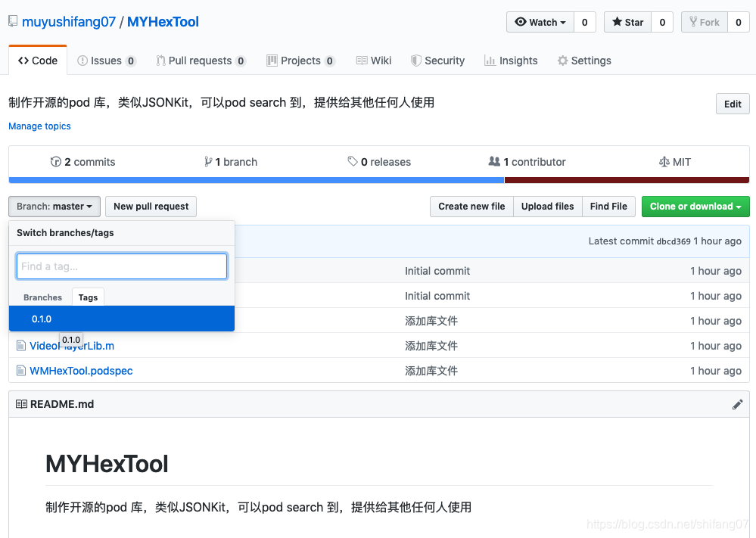The height and width of the screenshot is (538, 756).
Task: Switch to Branches tab in switcher
Action: [x=42, y=297]
